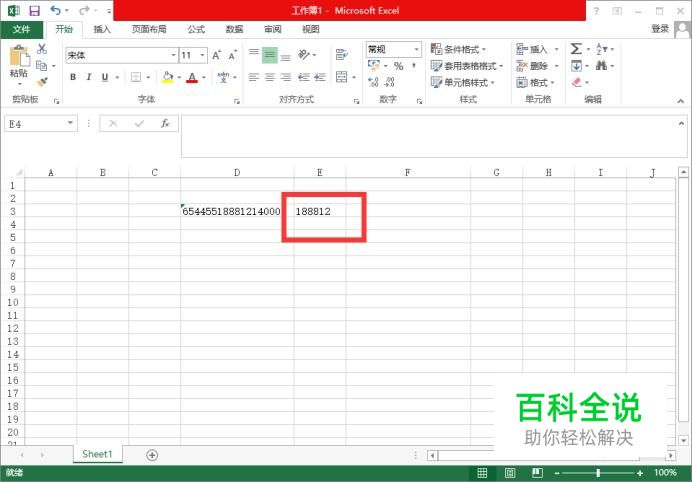Center text horizontally

point(270,78)
